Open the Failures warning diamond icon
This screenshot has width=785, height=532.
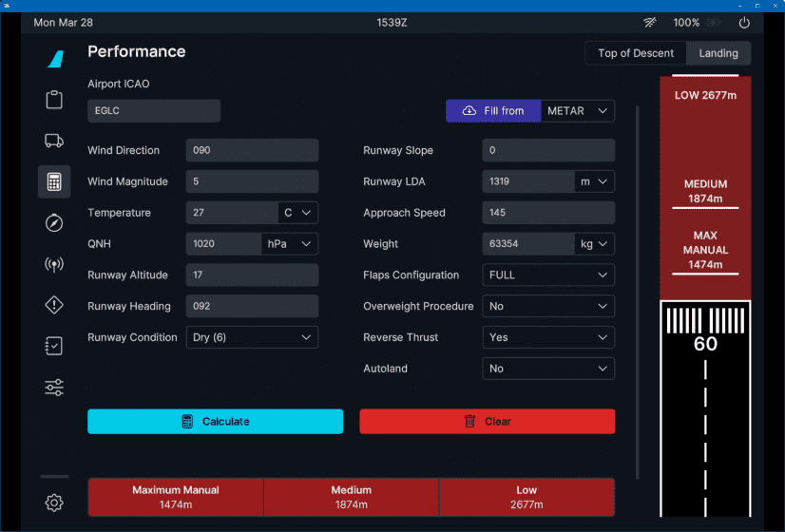54,305
